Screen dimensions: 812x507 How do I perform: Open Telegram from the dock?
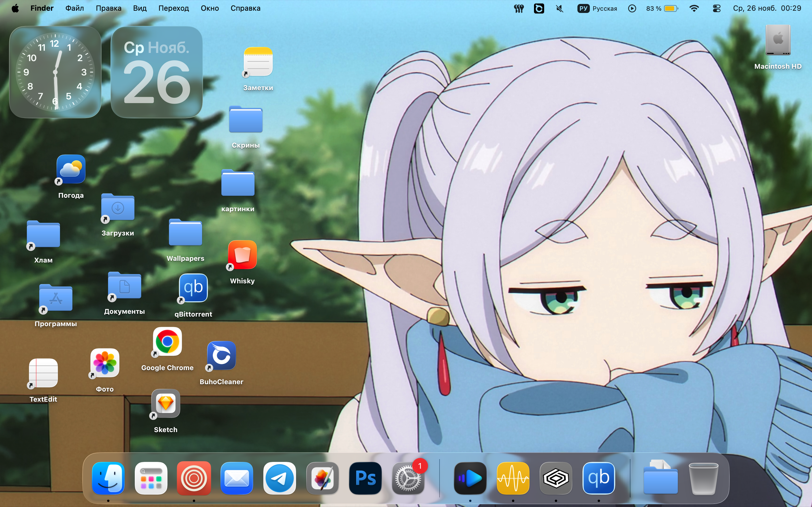click(x=279, y=478)
